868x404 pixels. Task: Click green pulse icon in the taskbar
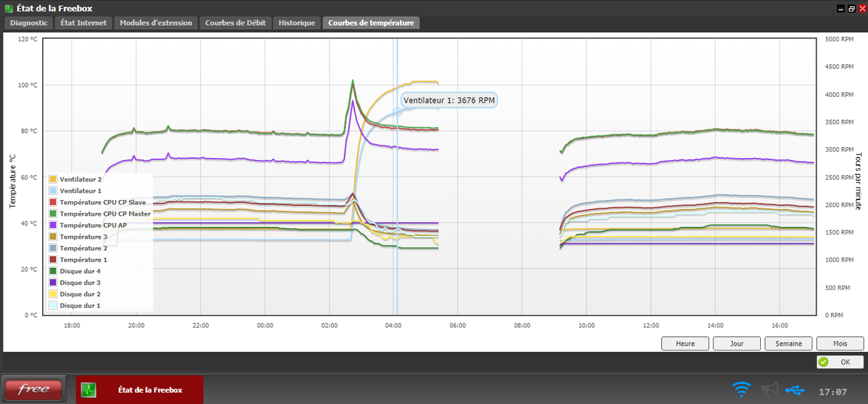pos(88,390)
